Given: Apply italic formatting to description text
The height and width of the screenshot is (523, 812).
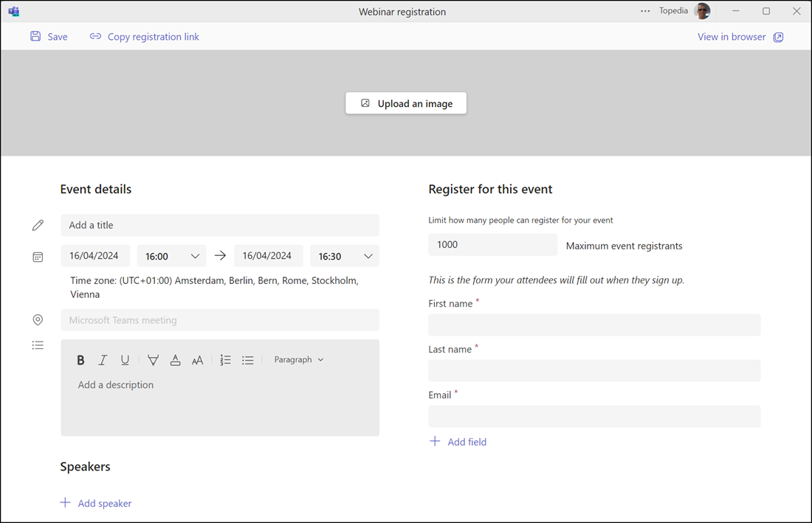Looking at the screenshot, I should click(103, 359).
